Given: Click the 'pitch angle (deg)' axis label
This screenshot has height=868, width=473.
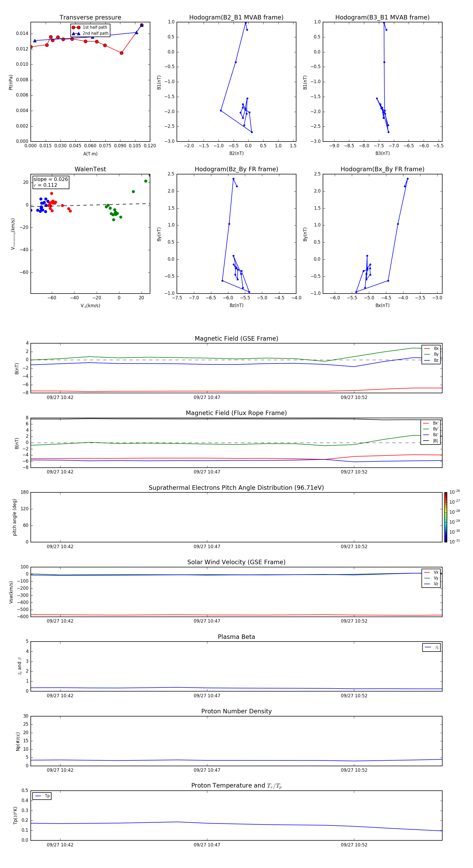Looking at the screenshot, I should click(14, 517).
